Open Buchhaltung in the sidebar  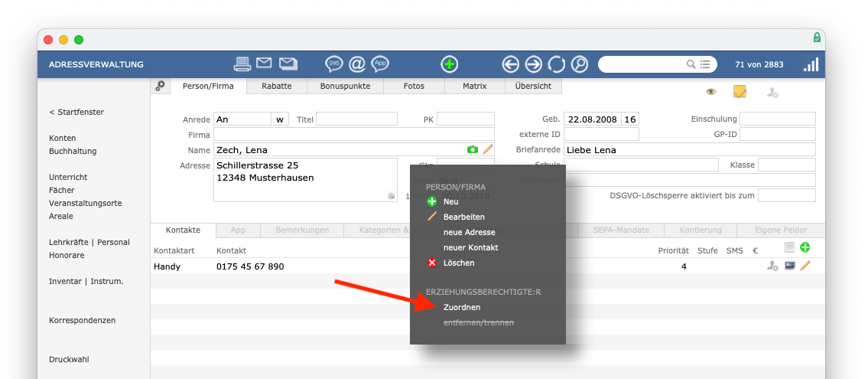73,151
